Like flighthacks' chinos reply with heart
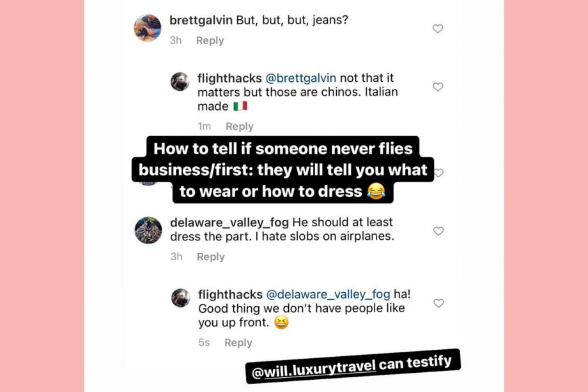This screenshot has width=588, height=392. [438, 87]
